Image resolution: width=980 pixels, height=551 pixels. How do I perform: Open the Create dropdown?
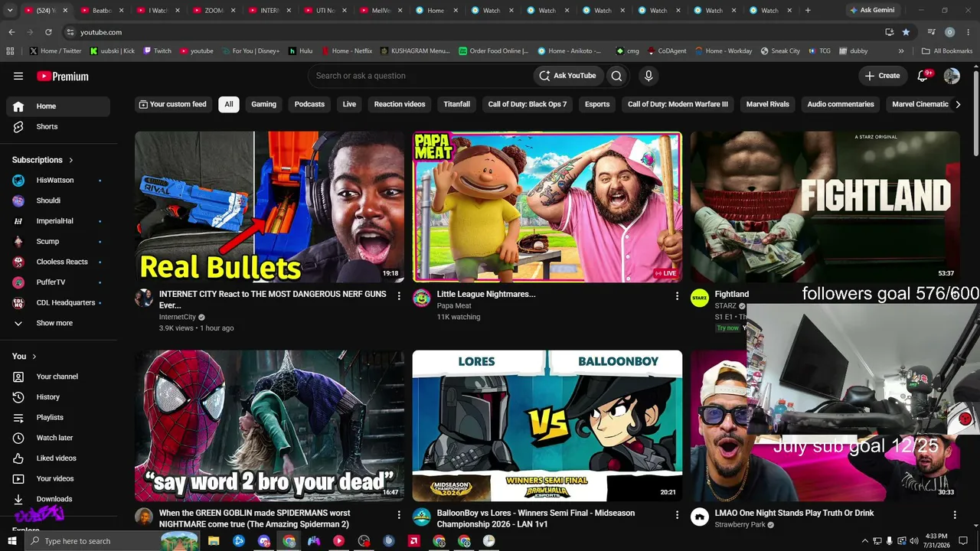pyautogui.click(x=883, y=76)
